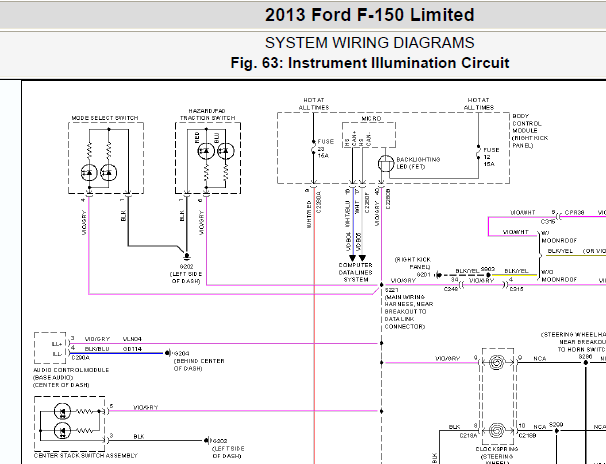Screen dimensions: 606x464
Task: Click the "C316" connector label
Action: 548,222
